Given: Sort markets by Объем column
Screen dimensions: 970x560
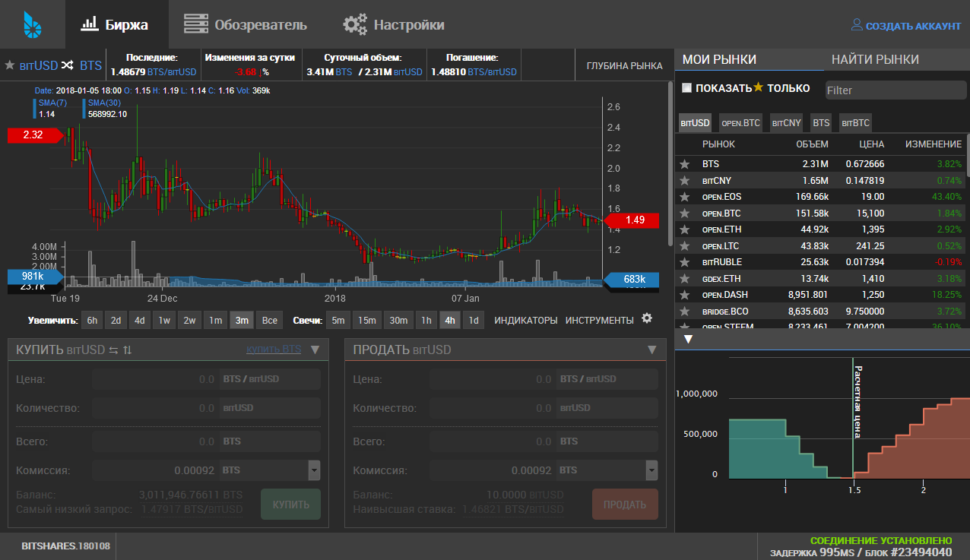Looking at the screenshot, I should (812, 144).
